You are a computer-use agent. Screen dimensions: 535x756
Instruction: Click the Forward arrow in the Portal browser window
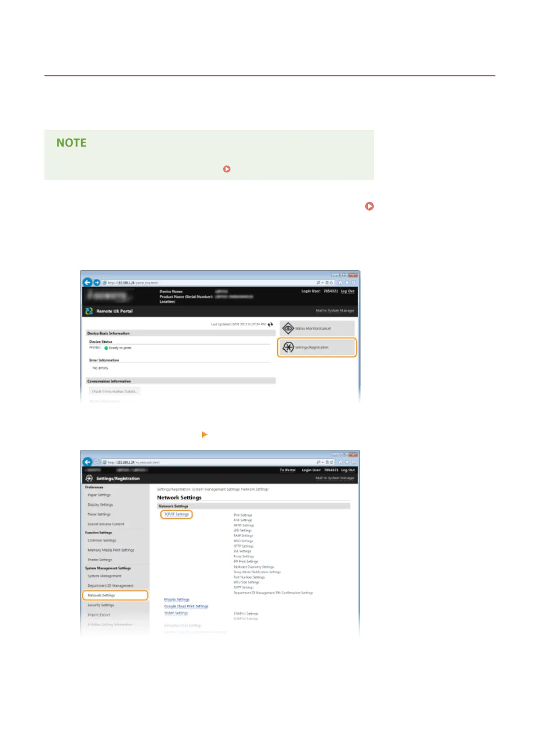click(x=97, y=283)
